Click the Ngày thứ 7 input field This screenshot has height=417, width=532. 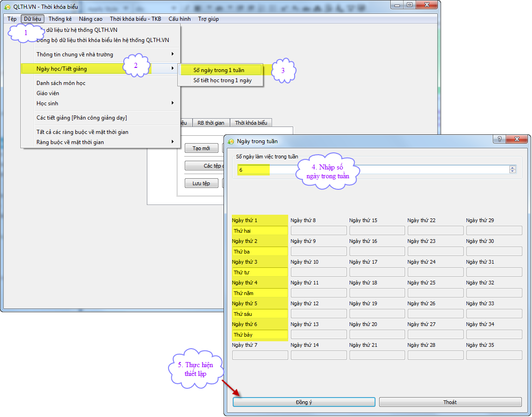[x=260, y=355]
